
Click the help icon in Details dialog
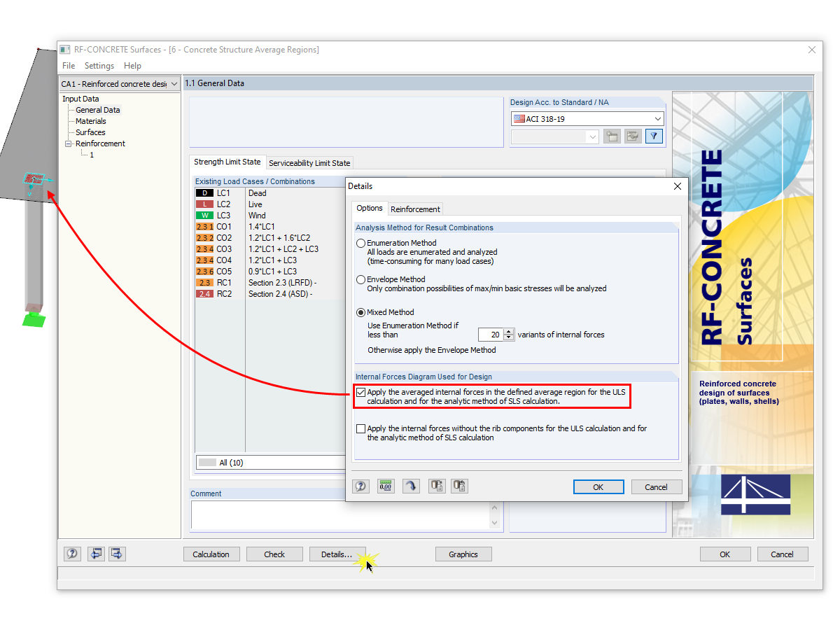(360, 486)
